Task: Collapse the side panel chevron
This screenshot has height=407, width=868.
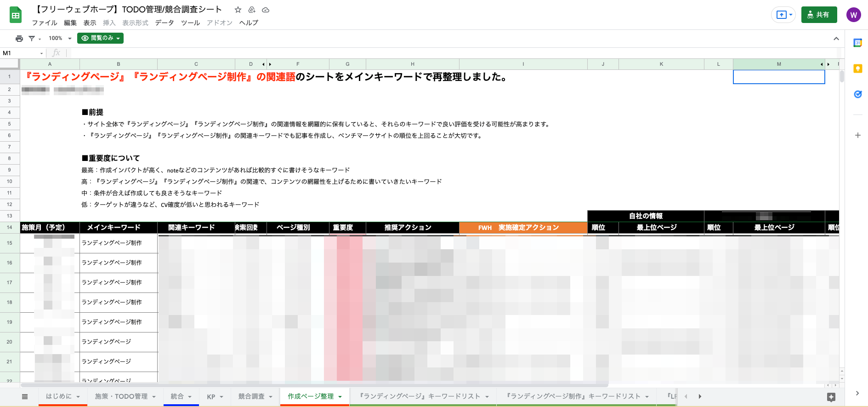Action: (857, 393)
